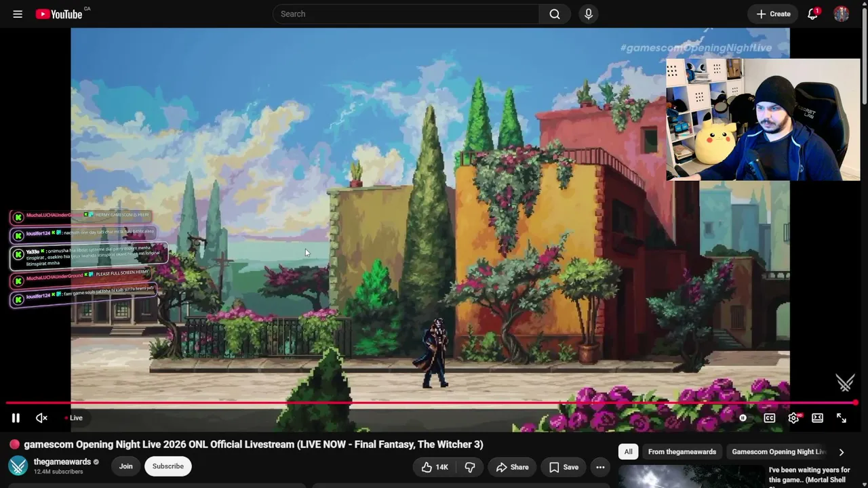Open the account avatar menu
Image resolution: width=868 pixels, height=488 pixels.
coord(842,14)
